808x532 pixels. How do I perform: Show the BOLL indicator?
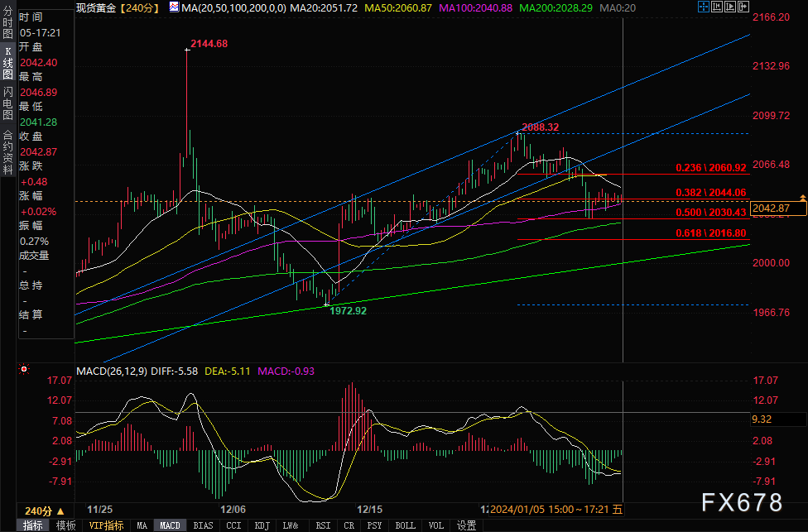coord(406,525)
